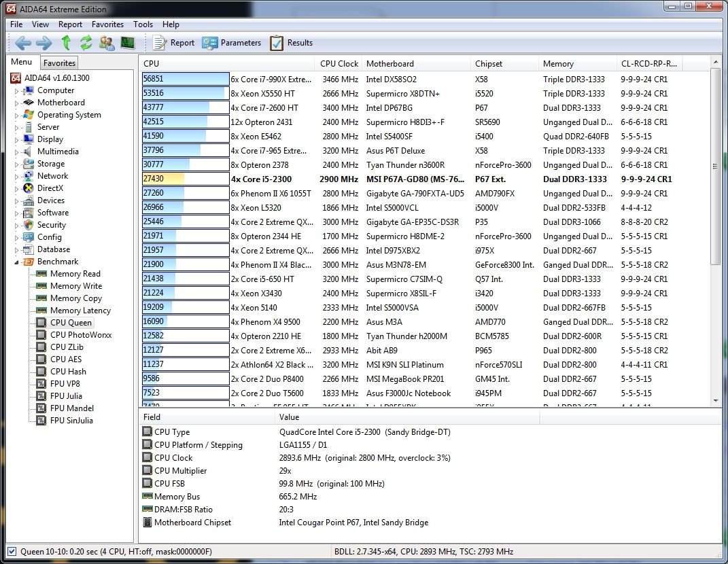Click the two-people users toolbar icon
Image resolution: width=728 pixels, height=564 pixels.
coord(107,43)
